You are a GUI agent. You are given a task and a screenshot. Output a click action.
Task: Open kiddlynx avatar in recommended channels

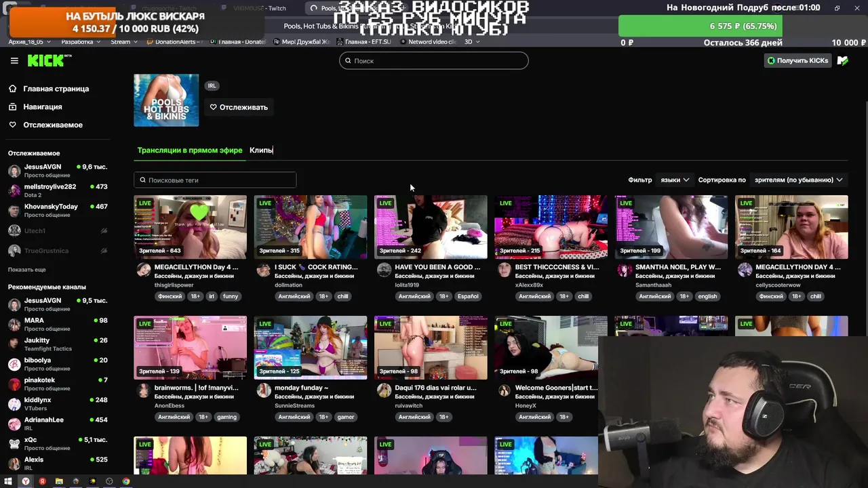click(14, 404)
